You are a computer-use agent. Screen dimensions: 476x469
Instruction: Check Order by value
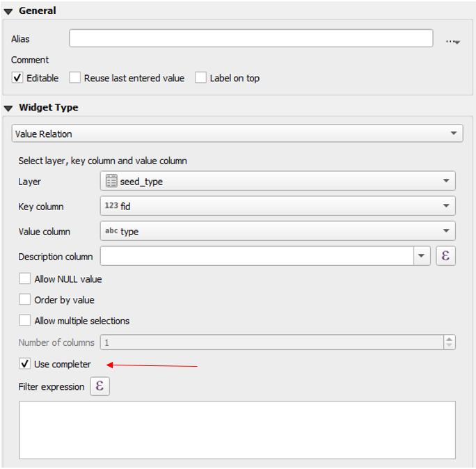(x=24, y=300)
